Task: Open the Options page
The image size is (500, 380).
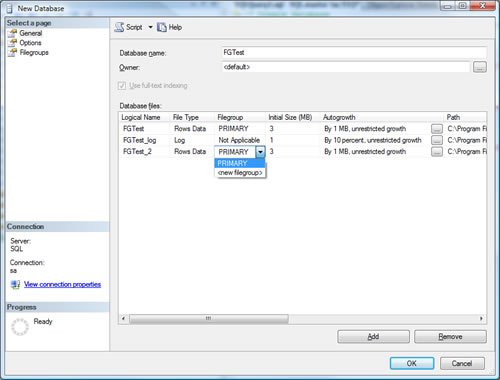Action: tap(30, 43)
